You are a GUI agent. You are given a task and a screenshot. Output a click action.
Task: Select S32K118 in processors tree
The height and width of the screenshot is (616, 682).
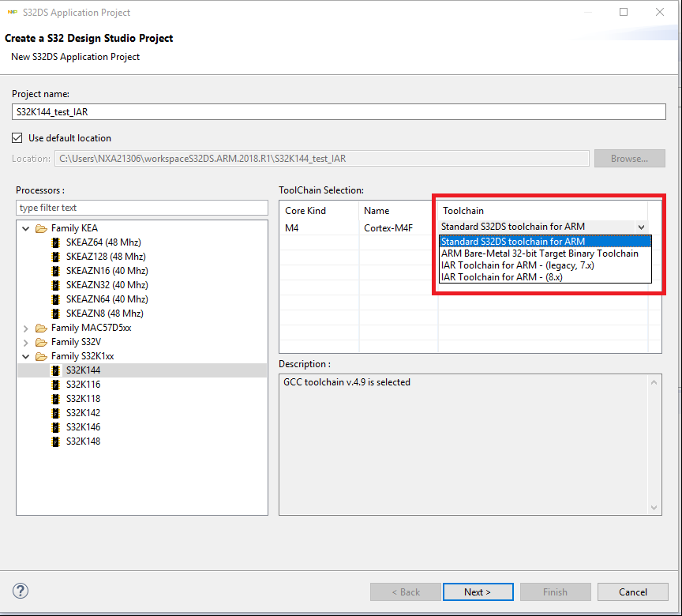tap(83, 399)
